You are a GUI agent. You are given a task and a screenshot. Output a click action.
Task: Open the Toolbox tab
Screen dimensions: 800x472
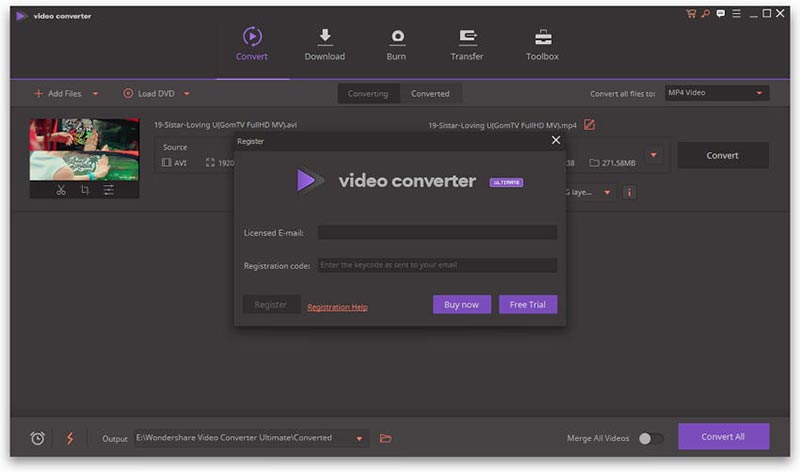tap(542, 44)
